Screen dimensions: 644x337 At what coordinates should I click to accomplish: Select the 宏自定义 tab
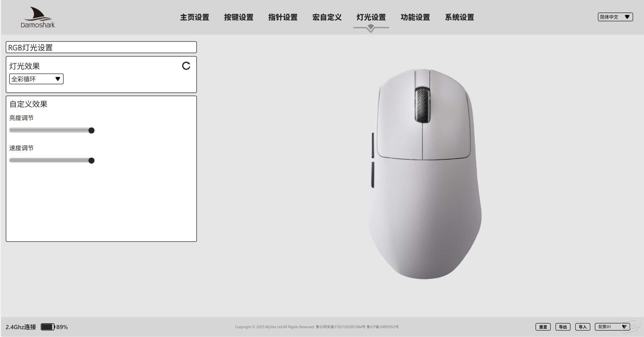point(327,17)
